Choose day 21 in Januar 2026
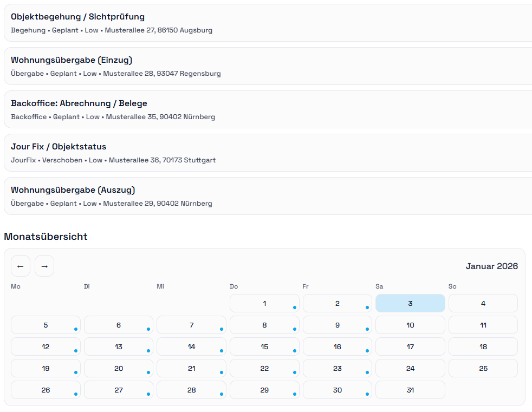This screenshot has width=532, height=412. click(x=191, y=369)
